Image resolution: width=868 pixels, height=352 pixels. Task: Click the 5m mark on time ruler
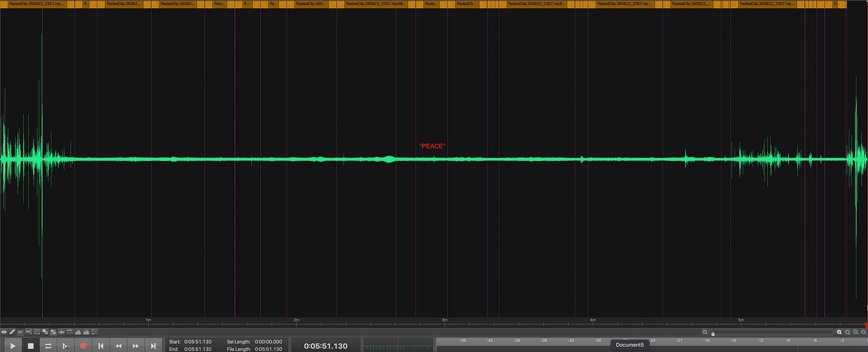pyautogui.click(x=741, y=320)
